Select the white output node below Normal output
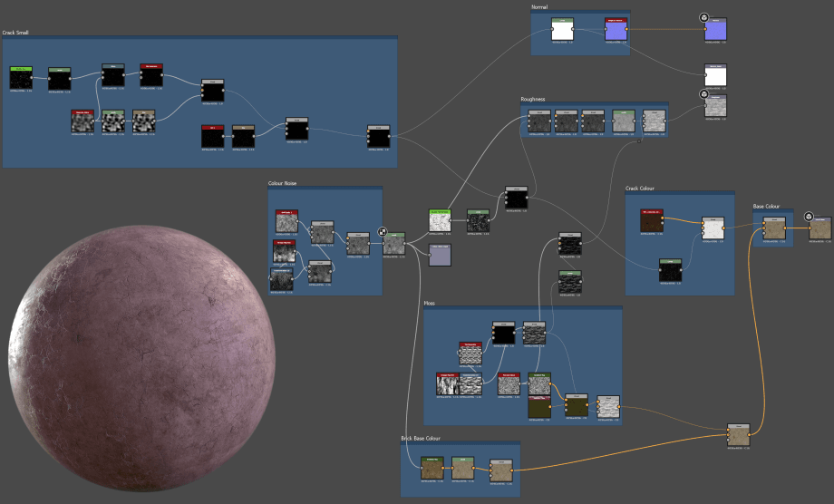 (x=715, y=75)
